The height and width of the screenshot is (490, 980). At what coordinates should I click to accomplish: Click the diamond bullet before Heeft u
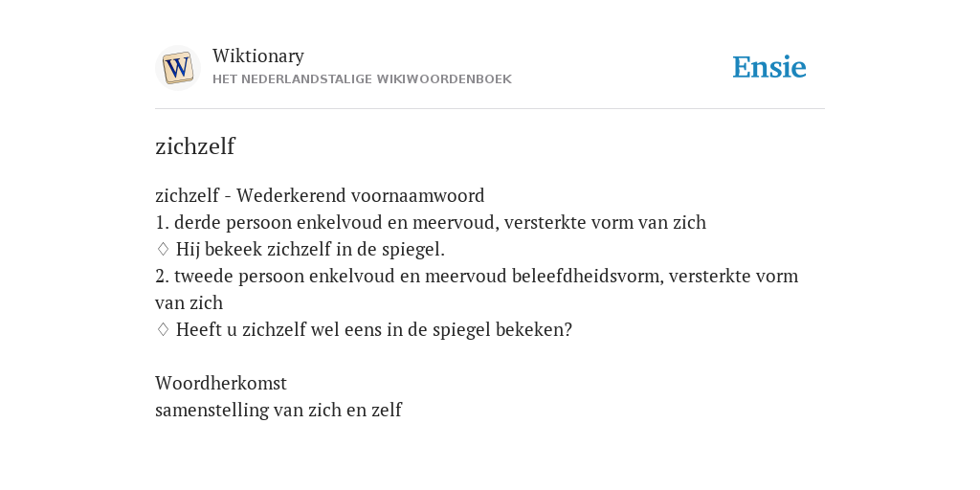point(163,329)
